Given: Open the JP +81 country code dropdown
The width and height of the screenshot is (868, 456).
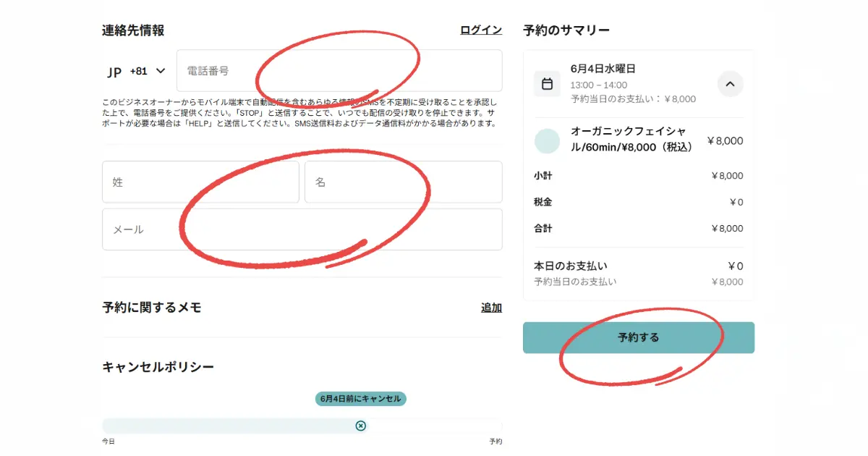Looking at the screenshot, I should [137, 71].
